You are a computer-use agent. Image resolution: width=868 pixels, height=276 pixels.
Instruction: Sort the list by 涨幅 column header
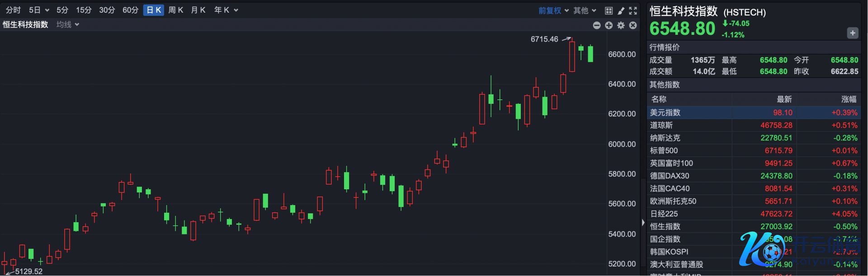pos(849,99)
